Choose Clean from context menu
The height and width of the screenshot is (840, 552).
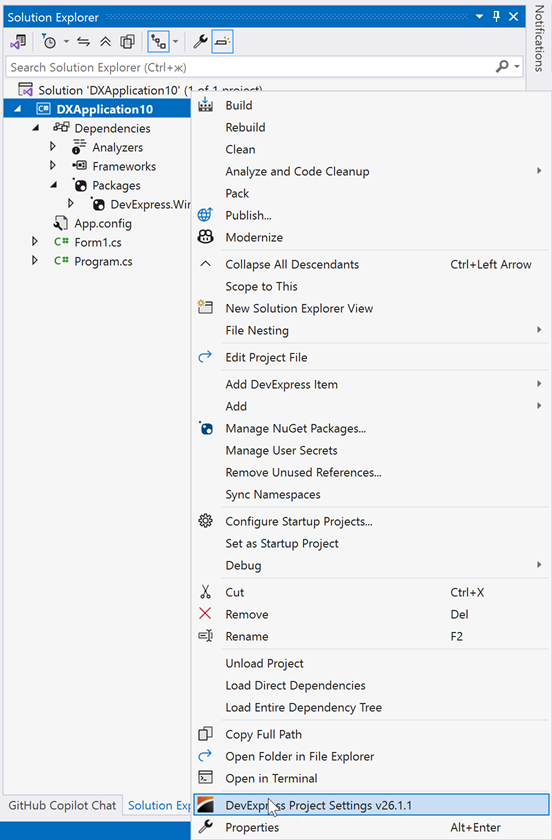[x=240, y=149]
